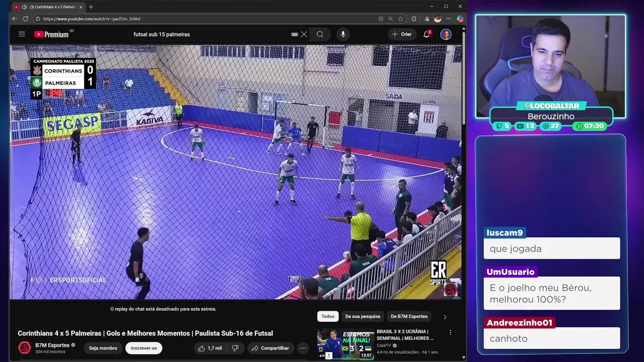This screenshot has width=644, height=362.
Task: Launch Copilot icon in browser toolbar
Action: click(460, 19)
